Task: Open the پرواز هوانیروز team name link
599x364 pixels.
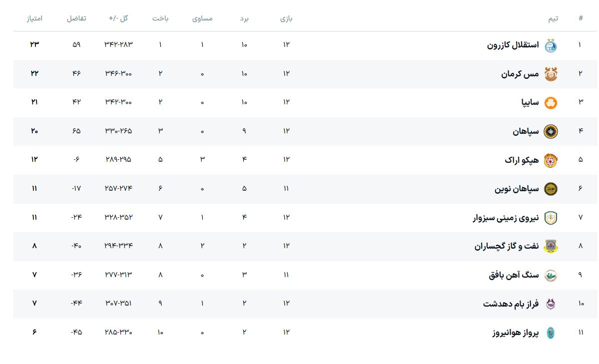Action: pos(516,333)
